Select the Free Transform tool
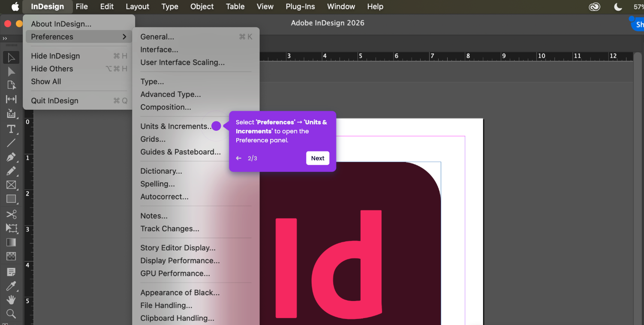This screenshot has height=325, width=644. (11, 228)
